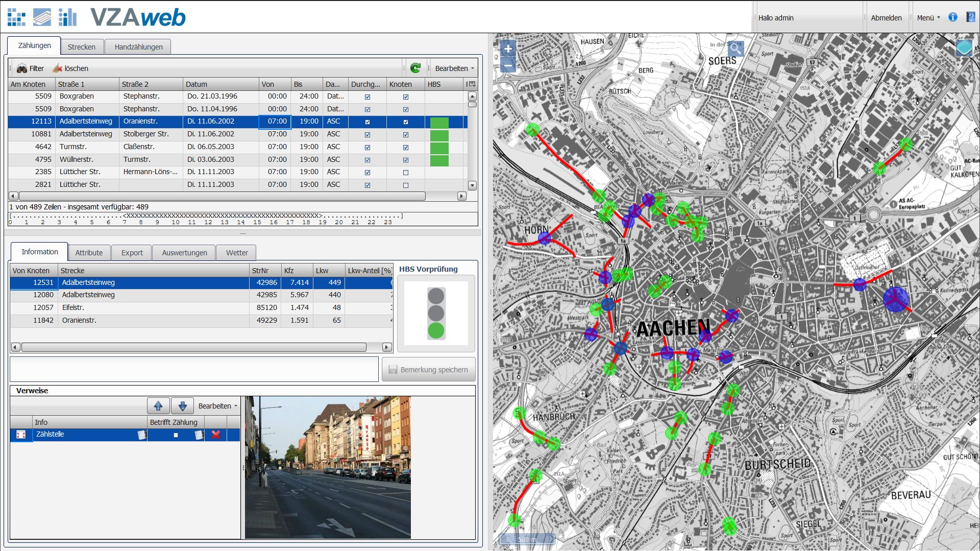Image resolution: width=980 pixels, height=551 pixels.
Task: Sort by Datum column header
Action: [x=220, y=84]
